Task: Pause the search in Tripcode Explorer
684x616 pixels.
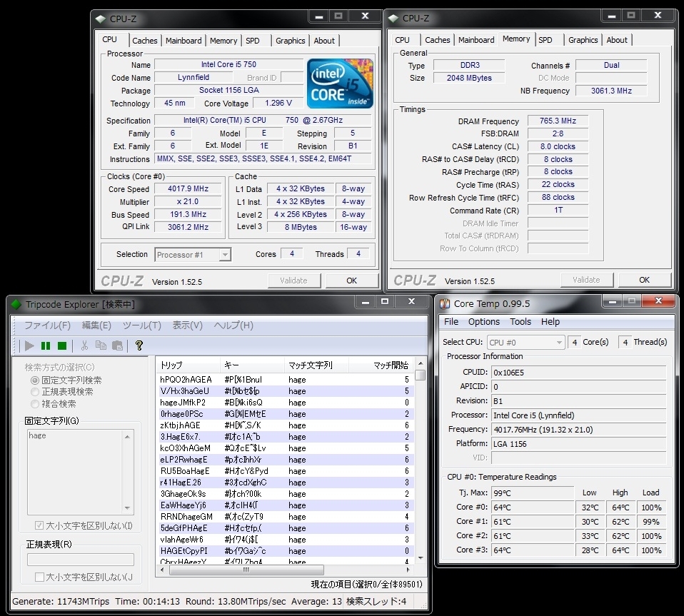Action: click(x=46, y=345)
